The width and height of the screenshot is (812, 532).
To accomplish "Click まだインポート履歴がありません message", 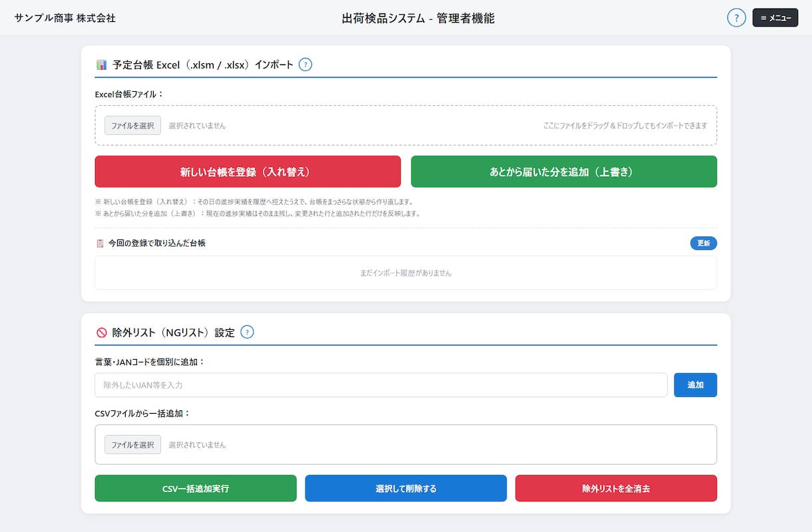I will (406, 273).
